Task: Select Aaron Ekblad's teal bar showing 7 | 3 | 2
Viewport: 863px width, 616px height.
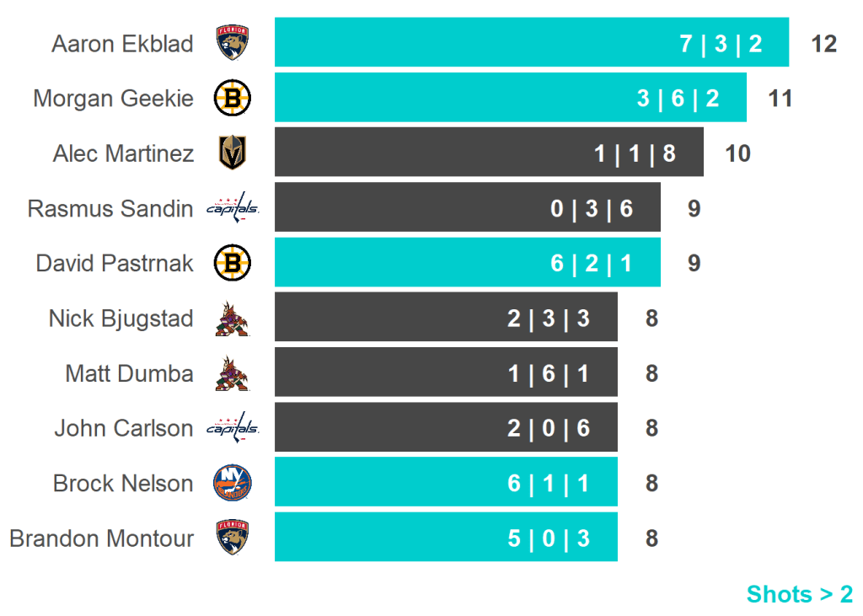Action: pos(531,42)
